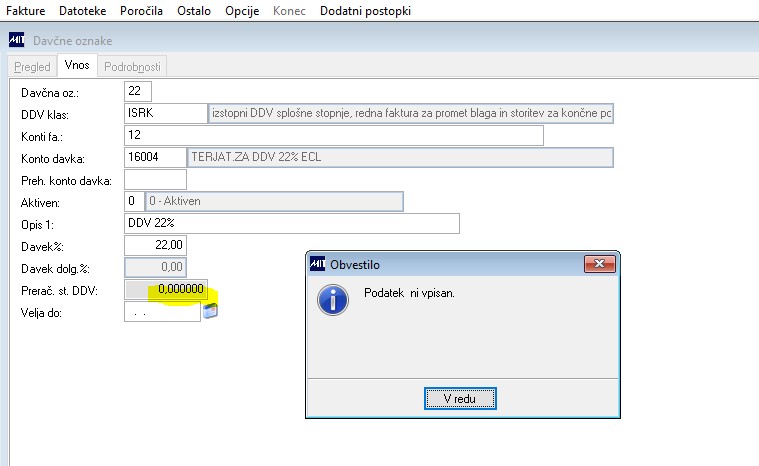Close the Obvestilo dialog with red X
The width and height of the screenshot is (759, 466).
pos(599,264)
